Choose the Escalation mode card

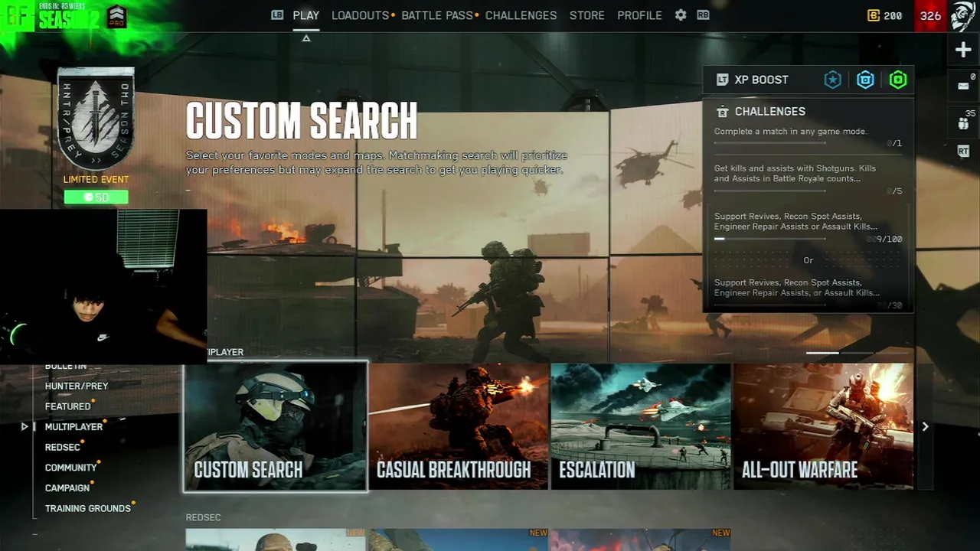pyautogui.click(x=641, y=426)
